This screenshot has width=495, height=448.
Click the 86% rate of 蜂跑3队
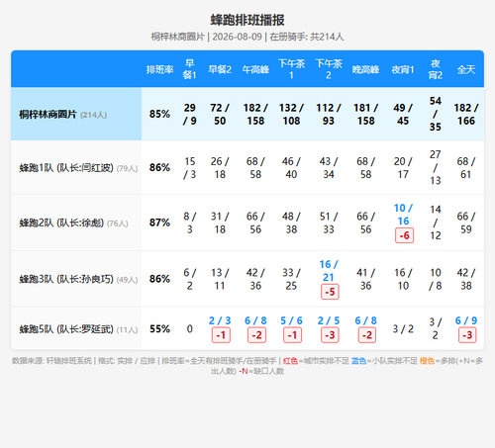pos(159,279)
